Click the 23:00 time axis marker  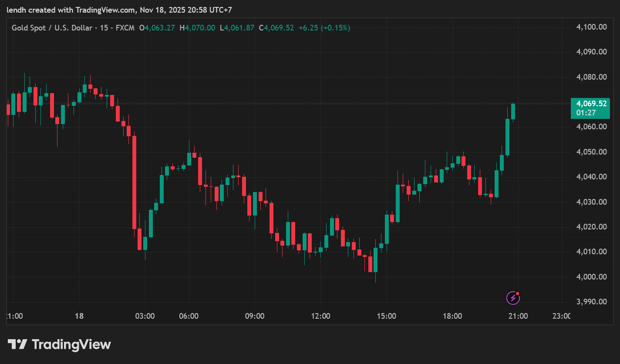coord(561,316)
